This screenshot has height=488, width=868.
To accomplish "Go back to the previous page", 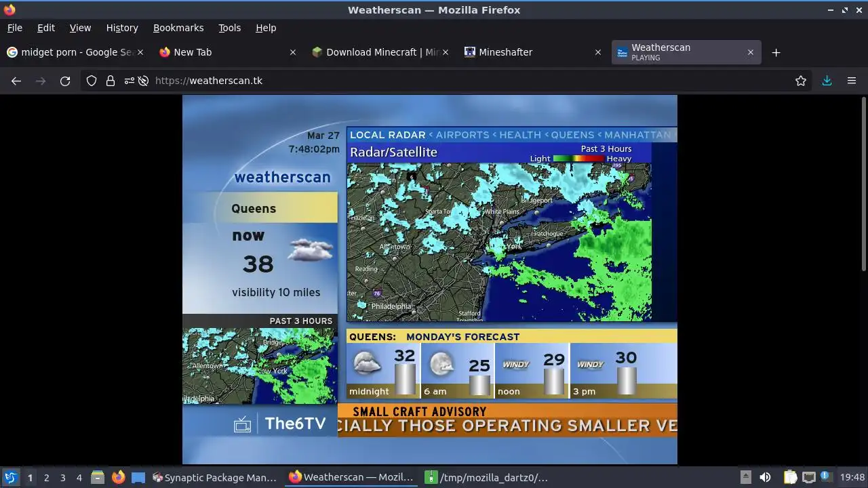I will click(x=16, y=81).
